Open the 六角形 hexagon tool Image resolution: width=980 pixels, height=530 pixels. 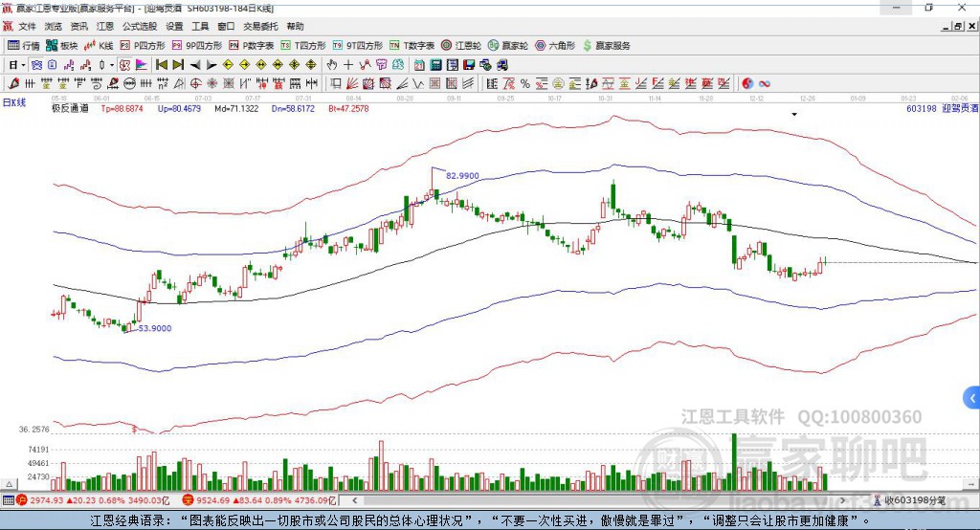click(x=555, y=46)
